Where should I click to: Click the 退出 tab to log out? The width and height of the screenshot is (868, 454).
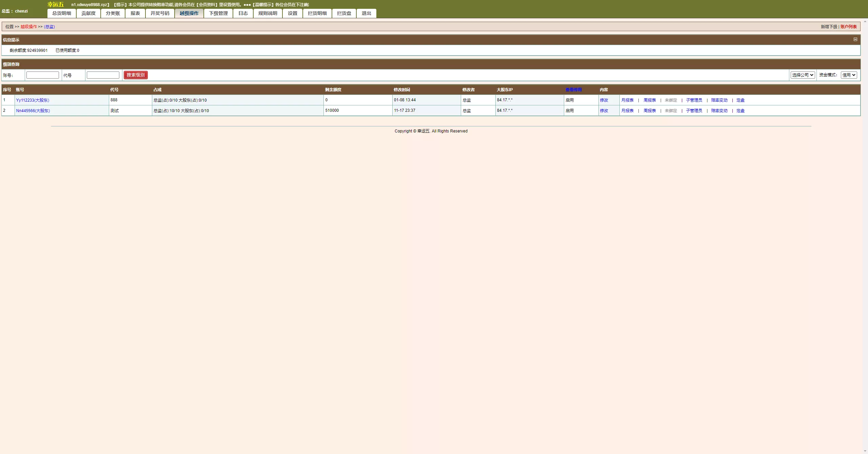tap(366, 13)
